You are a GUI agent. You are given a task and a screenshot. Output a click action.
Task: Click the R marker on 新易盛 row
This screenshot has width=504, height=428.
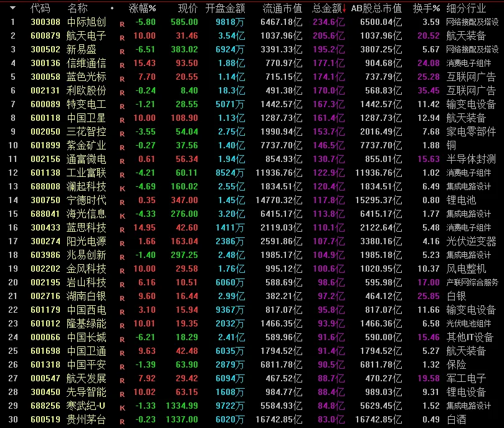122,52
